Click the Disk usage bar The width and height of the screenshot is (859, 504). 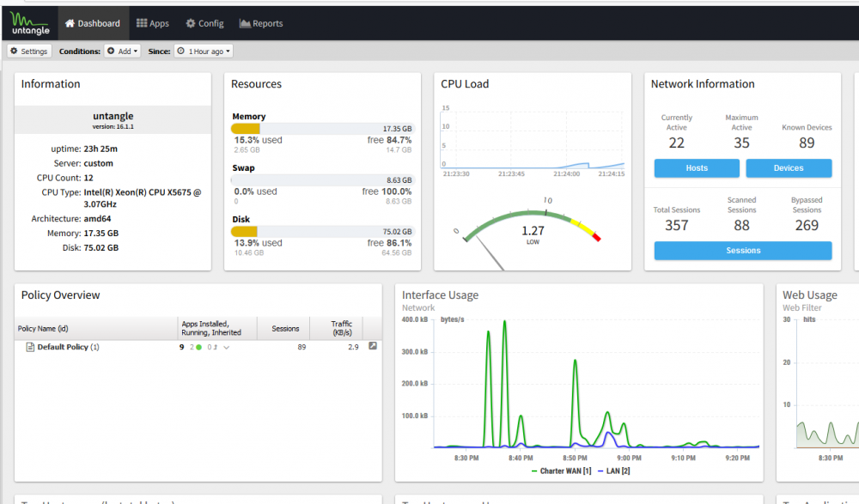(323, 232)
